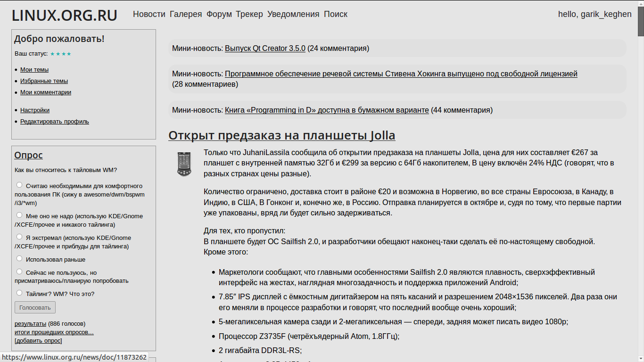Viewport: 644px width, 362px height.
Task: Choose 'Сейчас не пользуюсь' radio option
Action: pyautogui.click(x=19, y=272)
